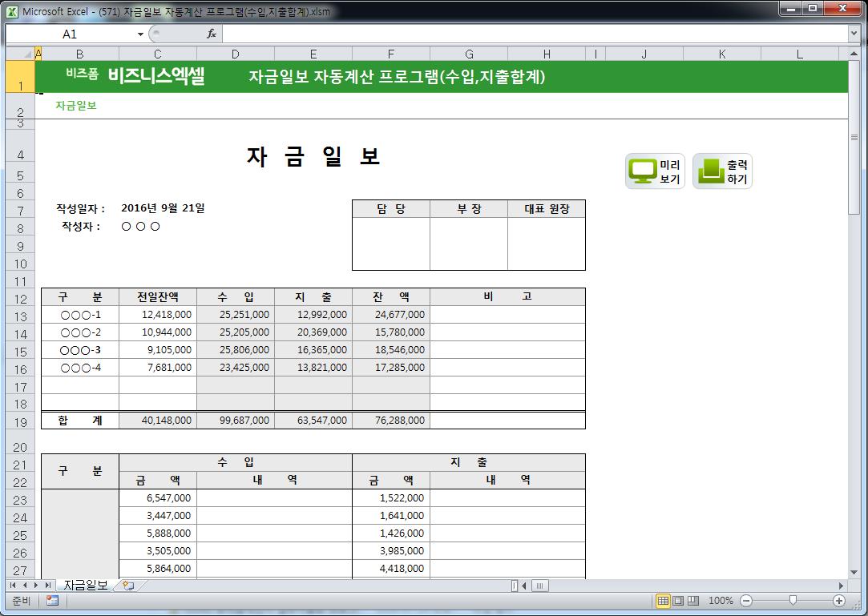Click the insert new worksheet tab icon
The image size is (868, 616).
point(127,586)
